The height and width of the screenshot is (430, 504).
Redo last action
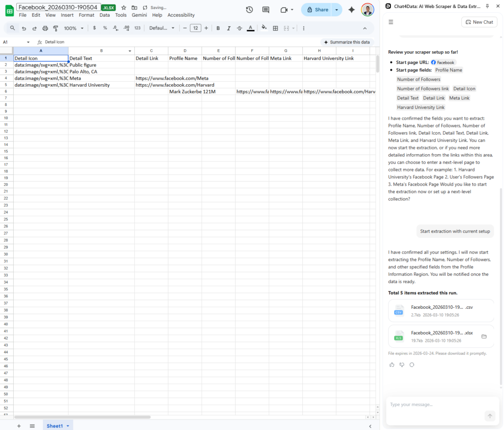click(34, 28)
